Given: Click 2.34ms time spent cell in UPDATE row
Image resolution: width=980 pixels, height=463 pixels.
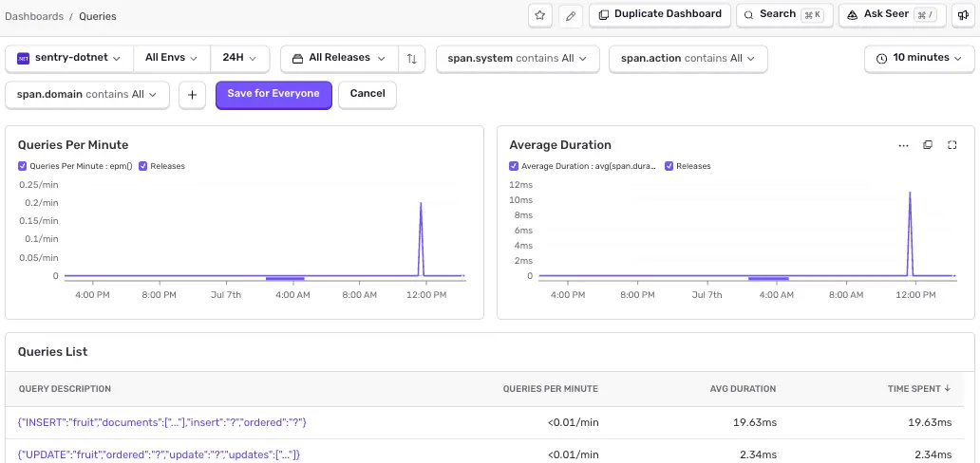Looking at the screenshot, I should pos(933,454).
